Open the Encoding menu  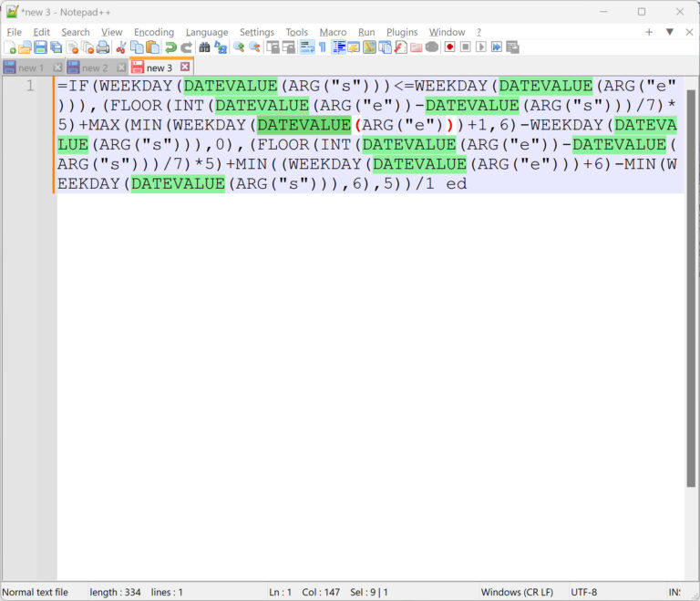(154, 32)
